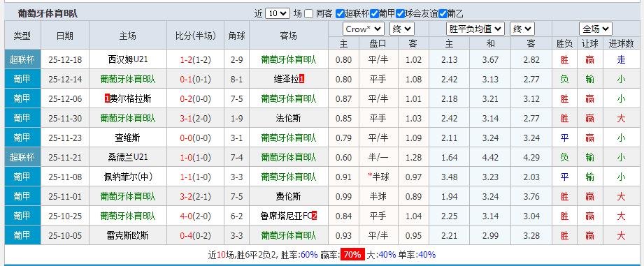This screenshot has height=266, width=644.
Task: Uncheck the 葡乙 filter checkbox
Action: coord(443,13)
